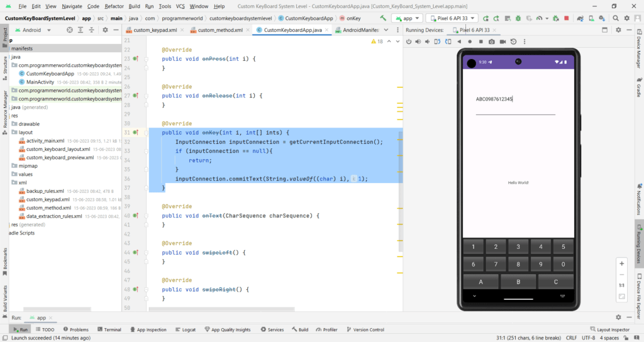Open the Layout Inspector button

[x=609, y=329]
